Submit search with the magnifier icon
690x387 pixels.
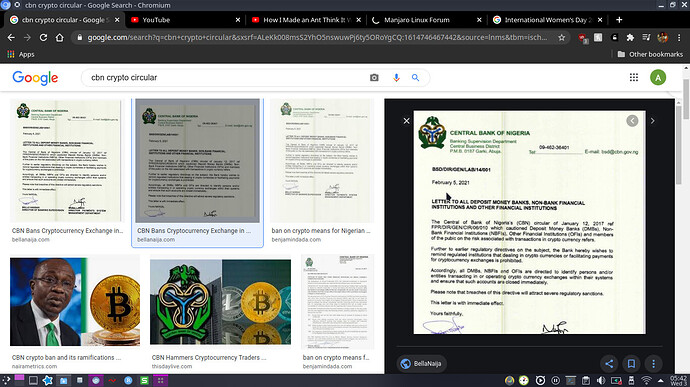415,77
